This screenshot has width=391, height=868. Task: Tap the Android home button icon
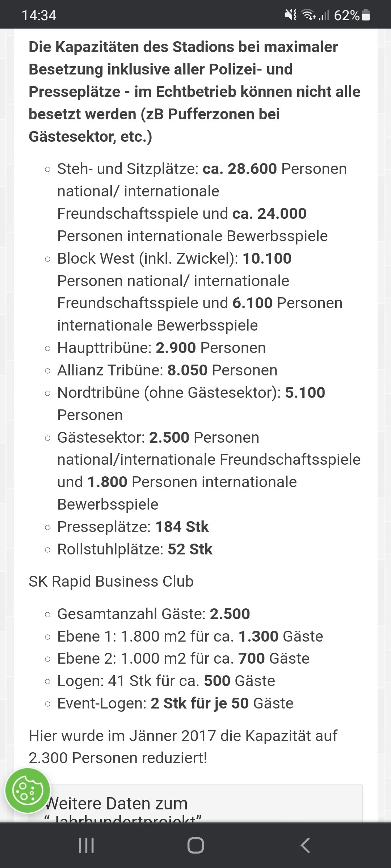(x=195, y=846)
